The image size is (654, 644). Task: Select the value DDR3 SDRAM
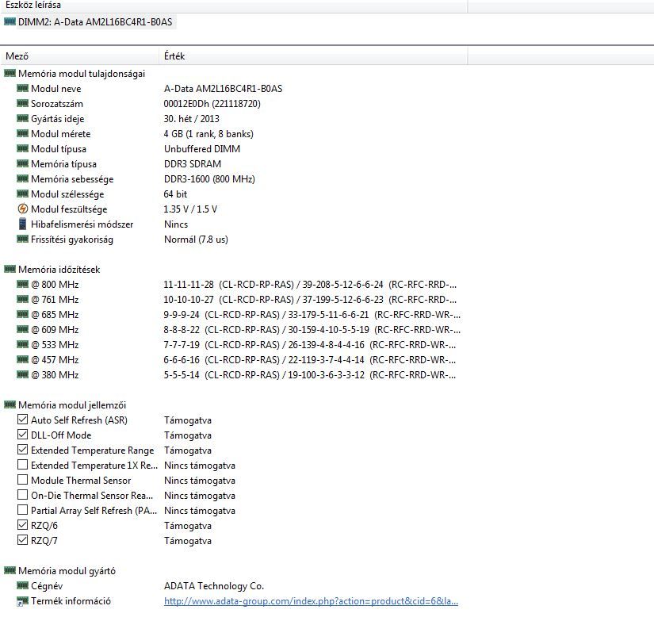[193, 163]
